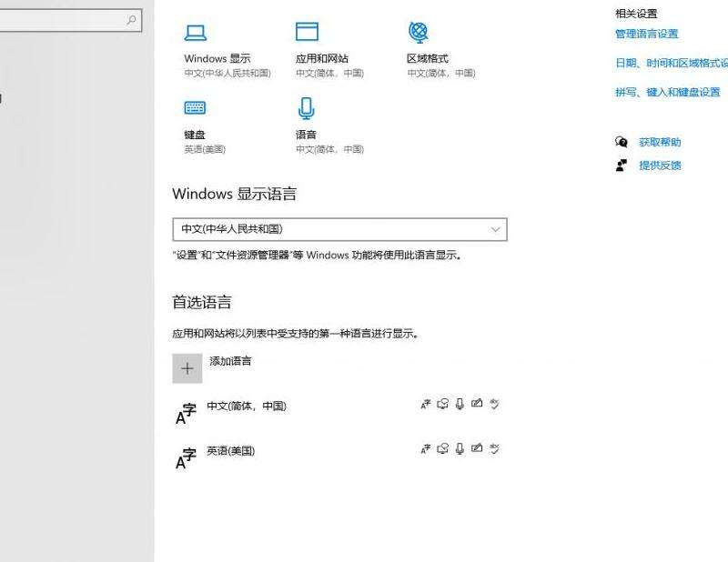Click the 获取帮助 chat bubble icon

(x=622, y=142)
